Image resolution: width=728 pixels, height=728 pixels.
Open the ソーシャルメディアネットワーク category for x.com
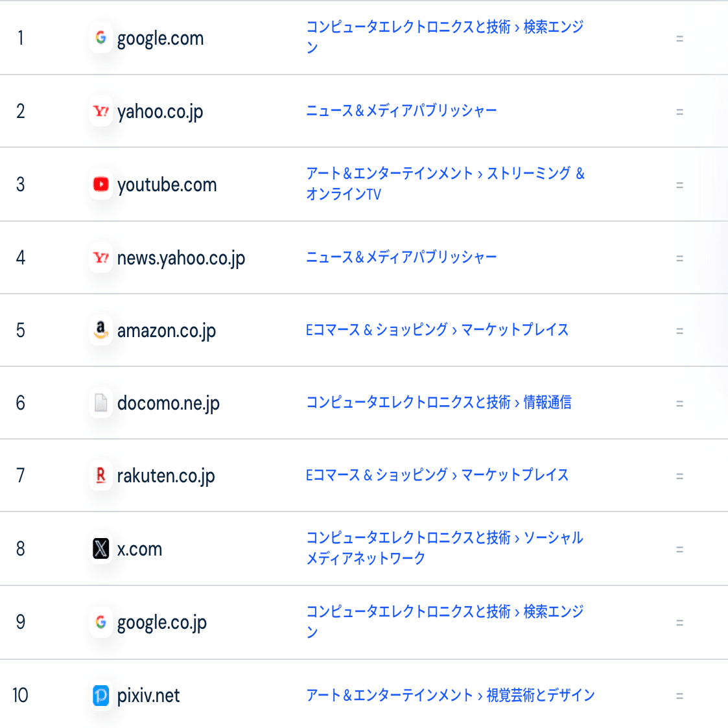[553, 538]
